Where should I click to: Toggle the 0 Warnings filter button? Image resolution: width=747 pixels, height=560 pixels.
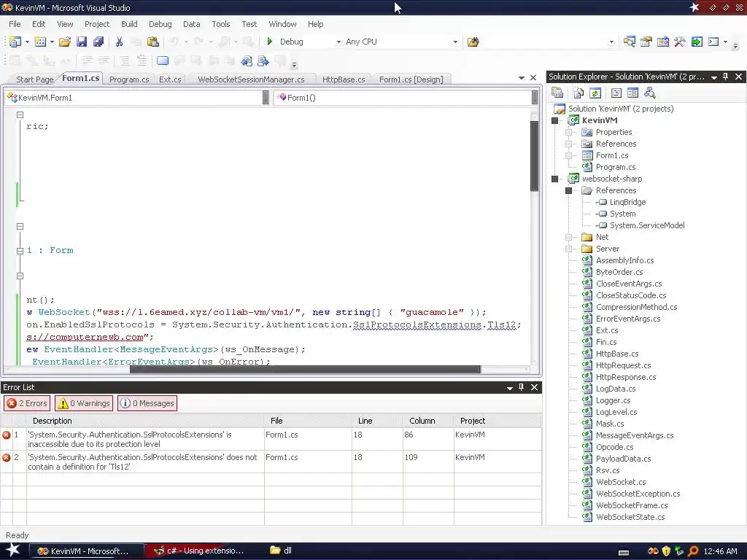84,403
